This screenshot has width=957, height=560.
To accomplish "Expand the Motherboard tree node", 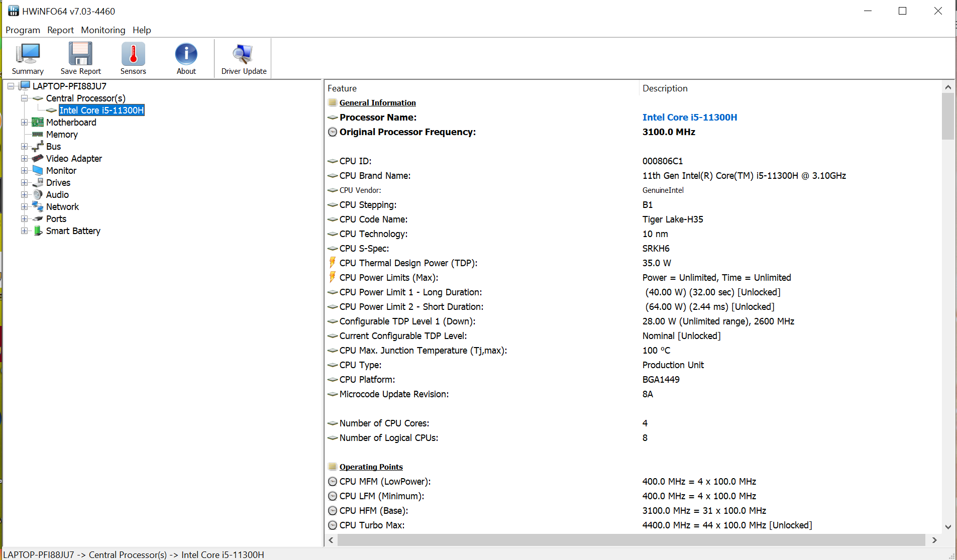I will (x=24, y=123).
